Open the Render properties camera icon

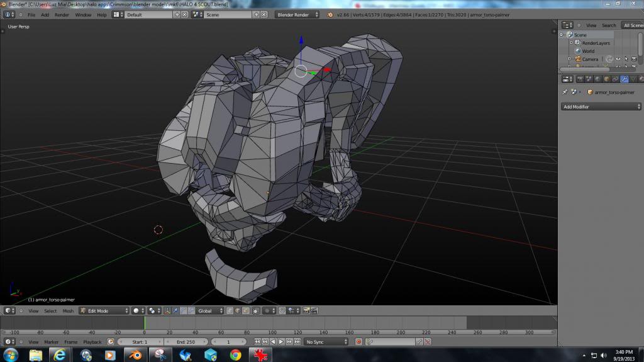point(580,79)
